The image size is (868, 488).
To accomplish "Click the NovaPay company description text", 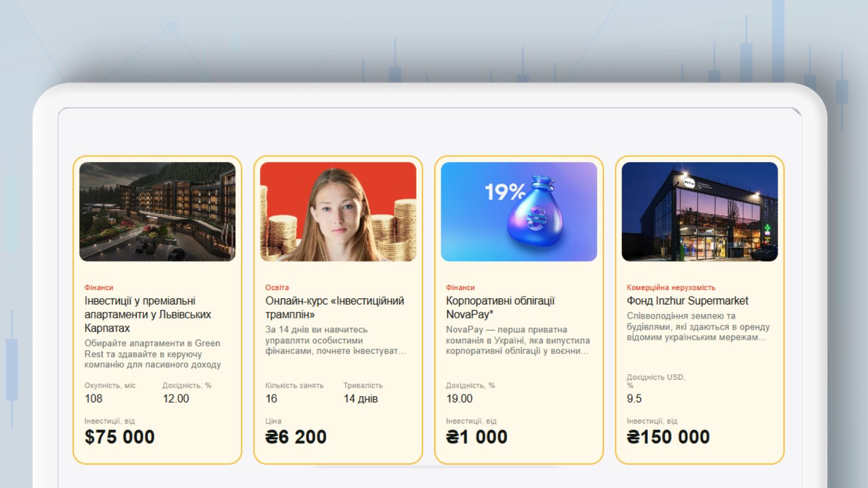I will click(x=518, y=341).
